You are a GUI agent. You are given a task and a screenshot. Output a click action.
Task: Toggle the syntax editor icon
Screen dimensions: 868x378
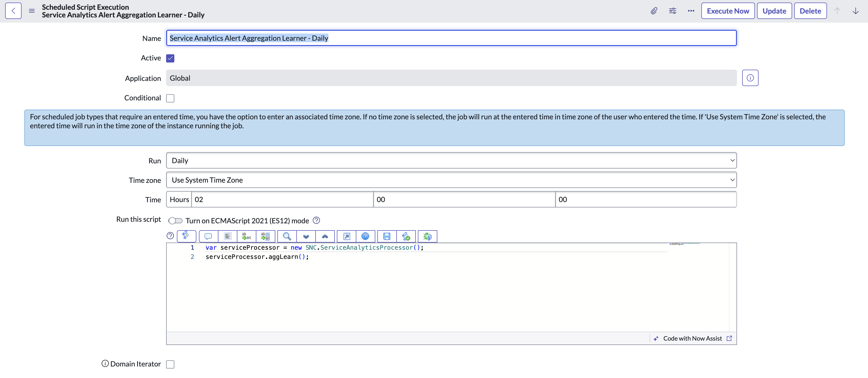186,236
